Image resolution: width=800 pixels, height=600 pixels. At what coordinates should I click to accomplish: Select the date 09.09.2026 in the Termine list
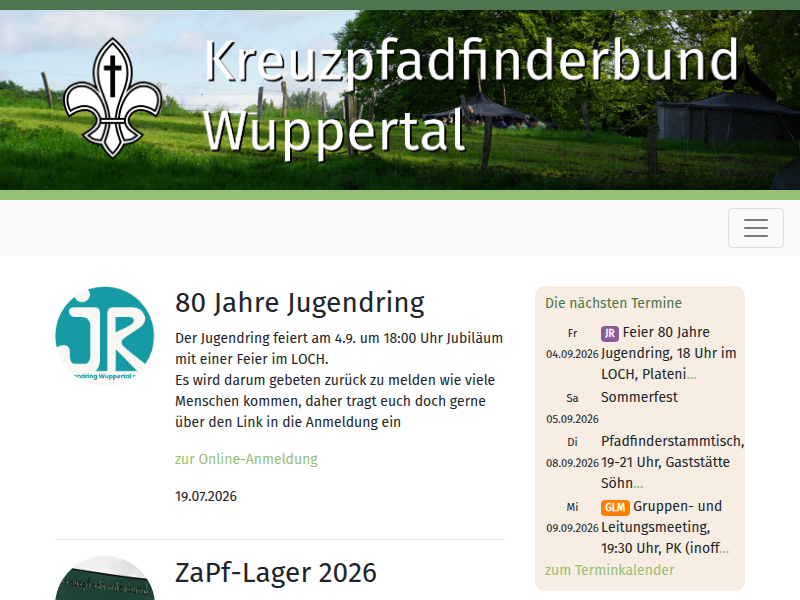(x=572, y=528)
